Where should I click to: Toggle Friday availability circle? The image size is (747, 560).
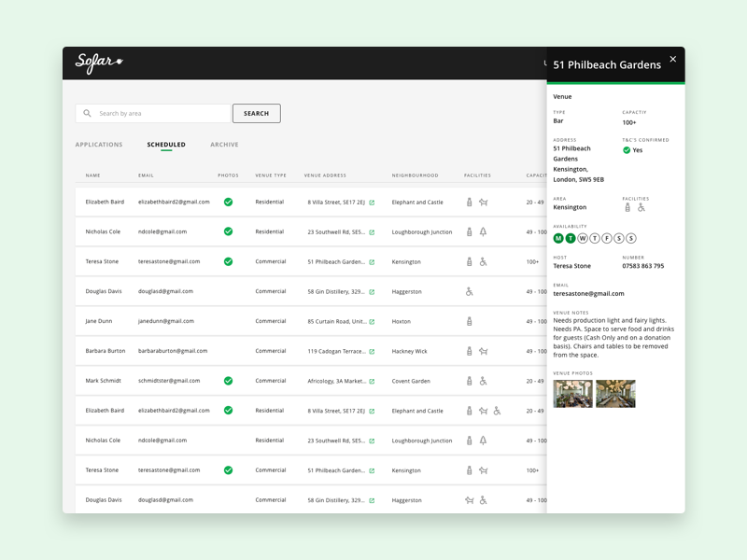coord(606,238)
